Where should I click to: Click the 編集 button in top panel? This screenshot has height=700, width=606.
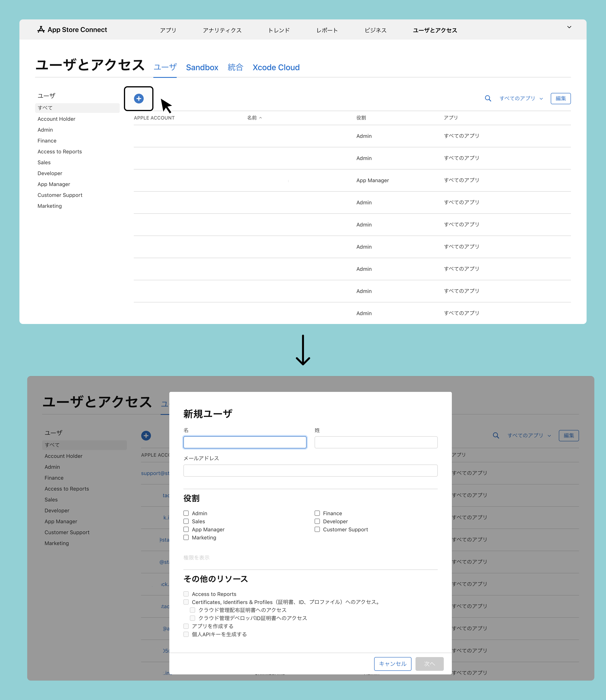(560, 98)
